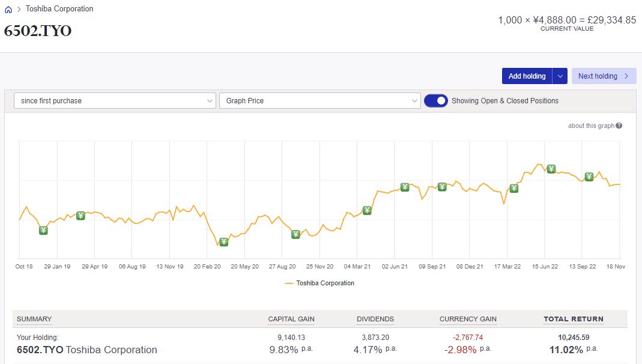Click the Next holding button
Image resolution: width=642 pixels, height=364 pixels.
(x=604, y=76)
